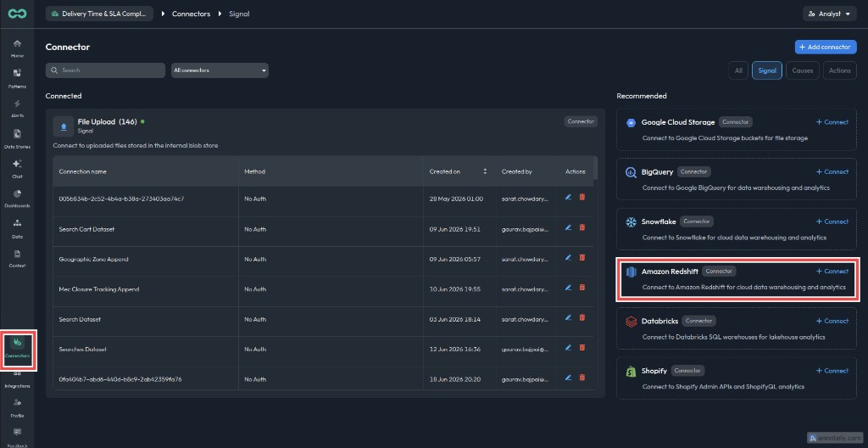This screenshot has height=448, width=868.
Task: Delete the Searches Dataset connection
Action: (x=581, y=347)
